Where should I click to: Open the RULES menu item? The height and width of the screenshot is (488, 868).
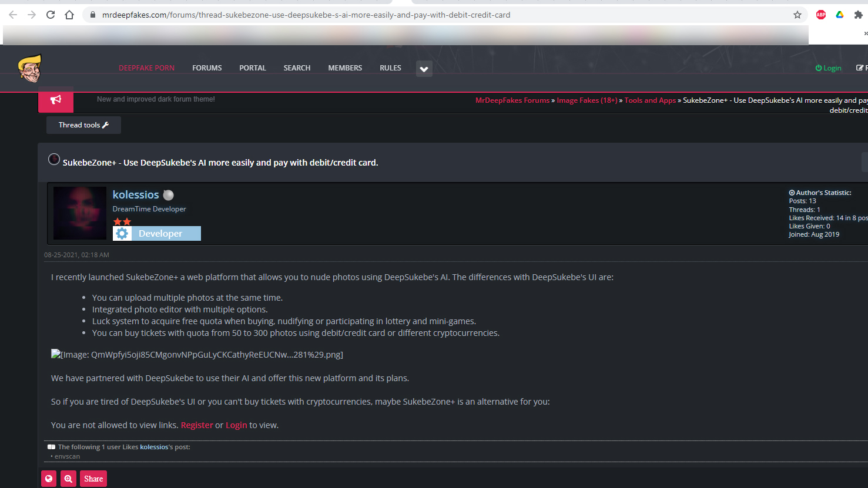click(390, 68)
